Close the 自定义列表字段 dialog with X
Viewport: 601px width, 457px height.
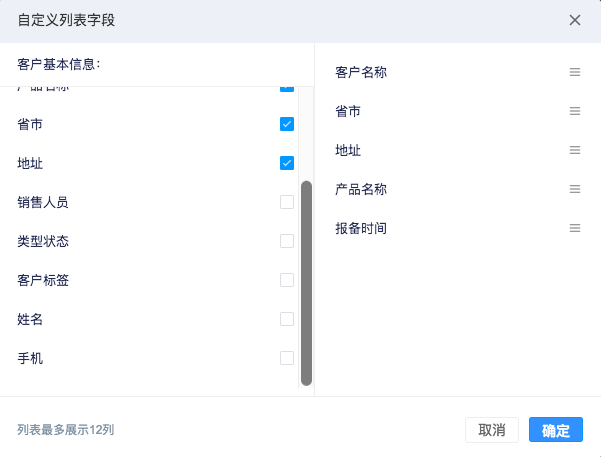pos(575,20)
